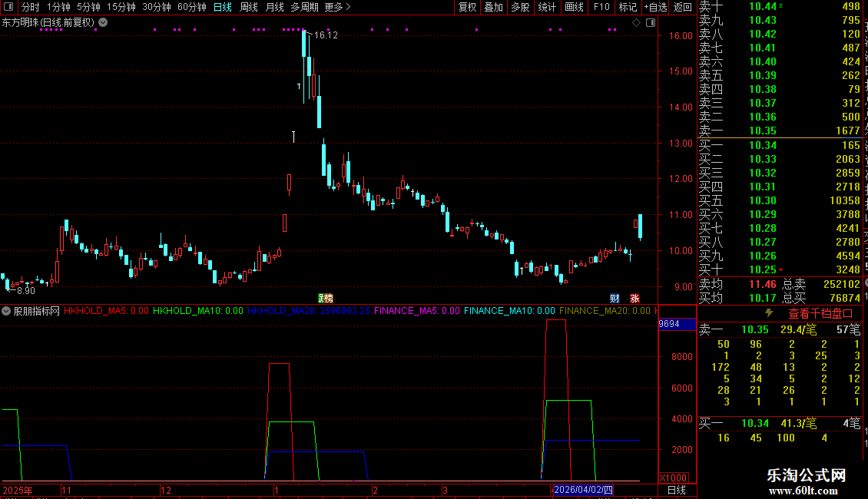Add stock via +自选 button

click(656, 7)
